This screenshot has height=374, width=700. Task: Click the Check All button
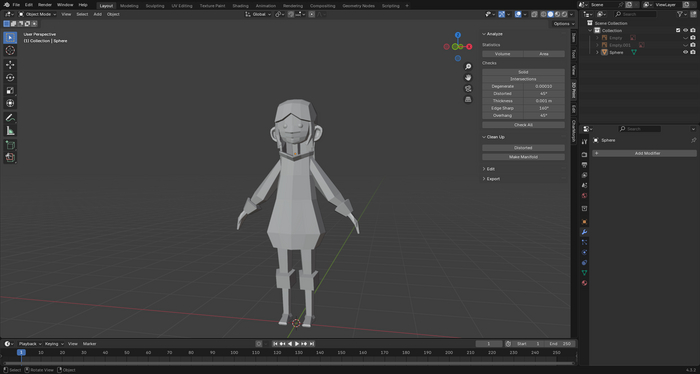click(523, 125)
